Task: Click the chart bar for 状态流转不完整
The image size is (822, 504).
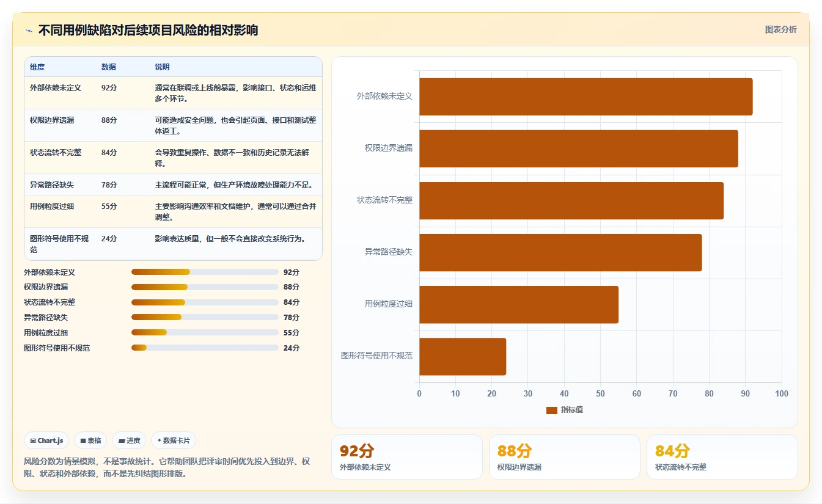Action: click(x=571, y=200)
